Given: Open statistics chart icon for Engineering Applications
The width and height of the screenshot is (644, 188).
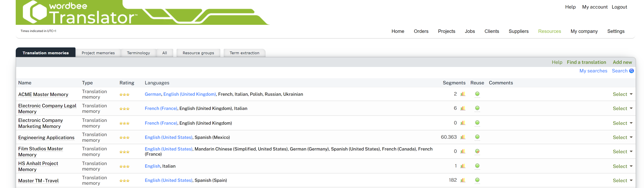Looking at the screenshot, I should [x=463, y=137].
